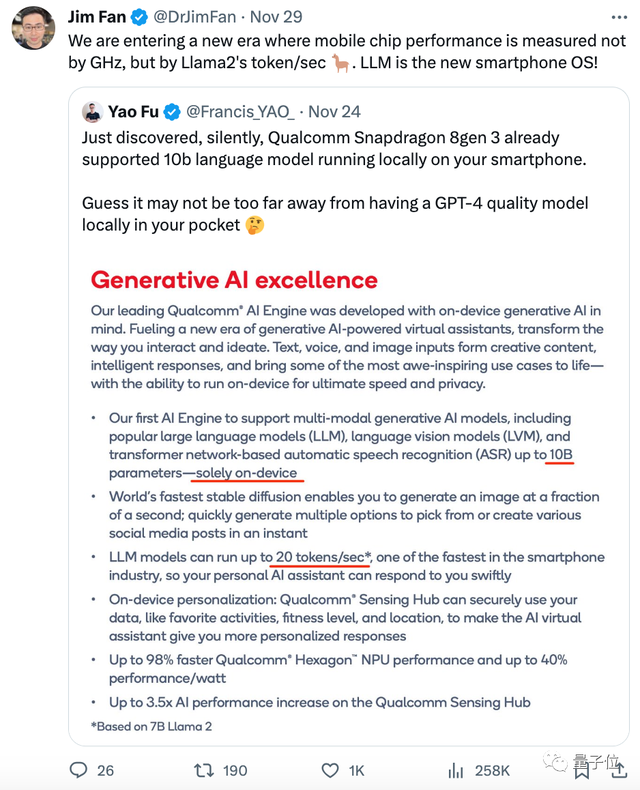Click the main tweet text about mobile chips
Viewport: 640px width, 790px height.
click(x=330, y=54)
